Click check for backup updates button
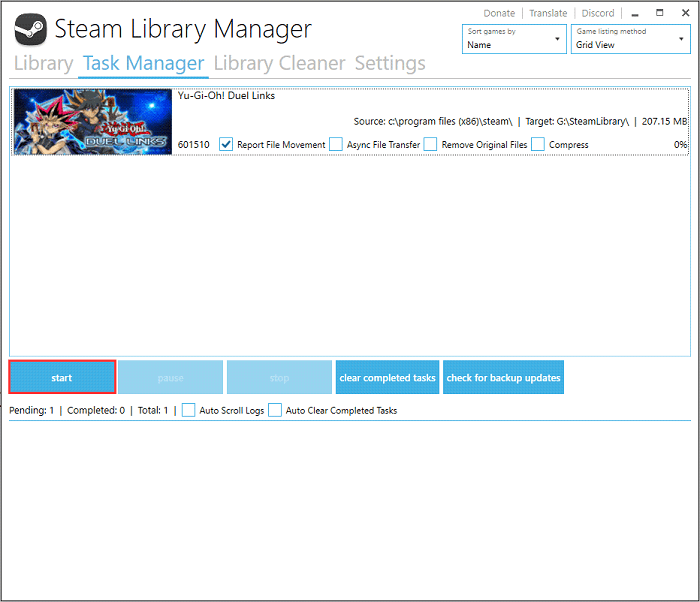700x602 pixels. (x=504, y=377)
